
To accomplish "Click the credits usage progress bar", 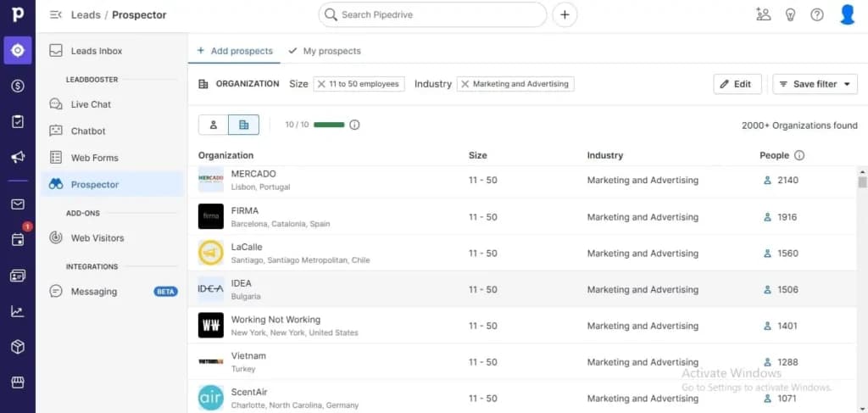I will tap(329, 125).
